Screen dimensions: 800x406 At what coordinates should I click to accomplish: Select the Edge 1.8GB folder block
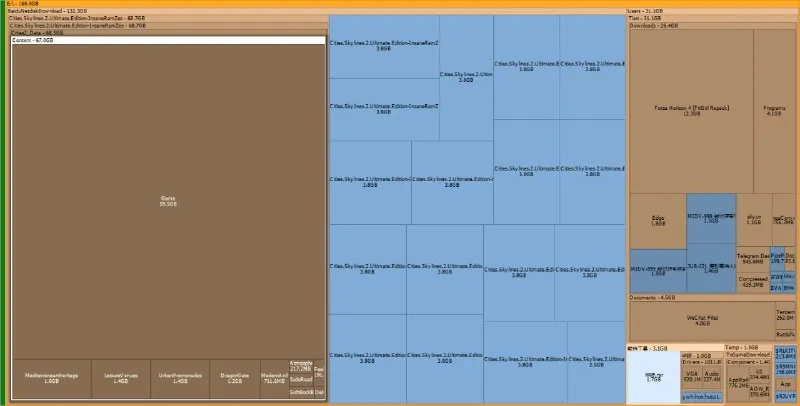tap(657, 220)
